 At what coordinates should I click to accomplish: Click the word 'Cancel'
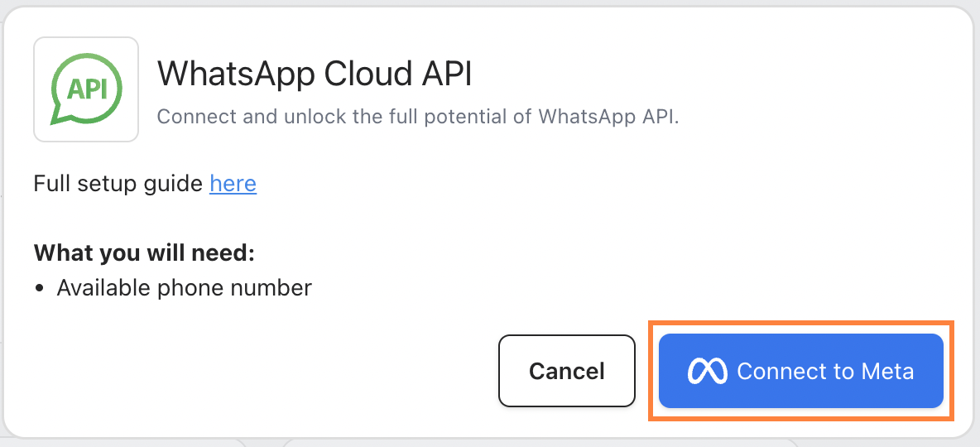(567, 371)
